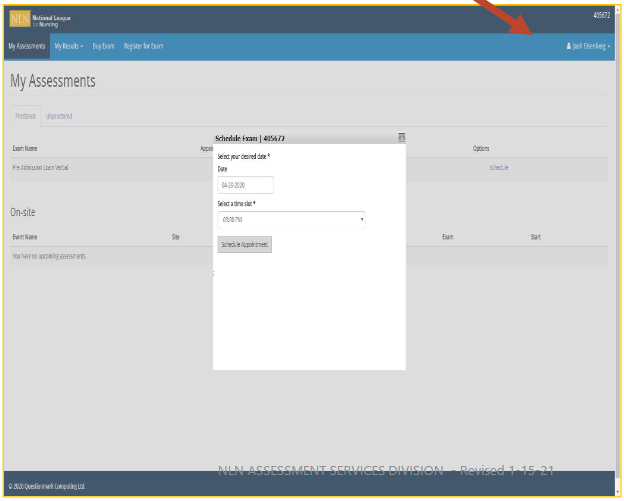Viewport: 624px width, 501px height.
Task: Click the 405672 ID in the header
Action: point(601,15)
